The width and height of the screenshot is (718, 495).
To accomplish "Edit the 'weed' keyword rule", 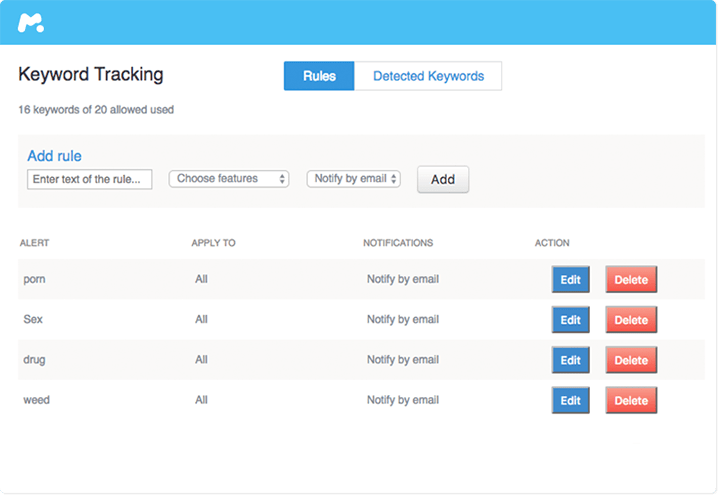I will coord(571,400).
